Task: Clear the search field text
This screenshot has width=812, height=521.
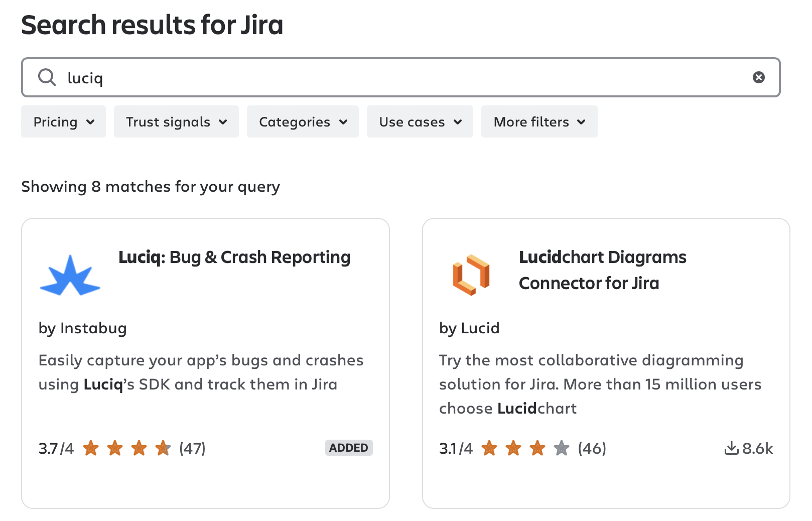Action: (x=758, y=77)
